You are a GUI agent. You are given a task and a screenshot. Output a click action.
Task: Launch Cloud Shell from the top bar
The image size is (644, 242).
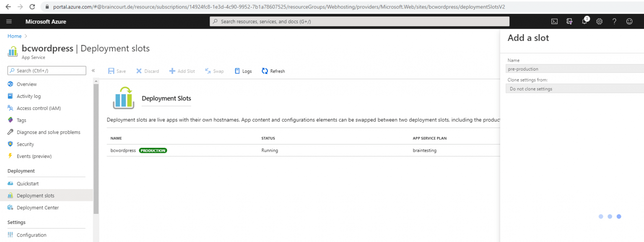tap(554, 21)
